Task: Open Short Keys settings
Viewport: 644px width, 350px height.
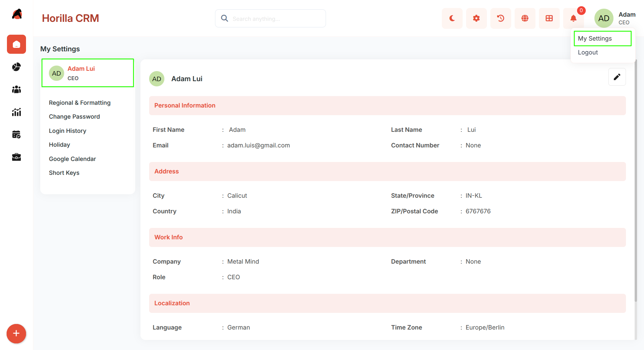Action: click(x=64, y=173)
